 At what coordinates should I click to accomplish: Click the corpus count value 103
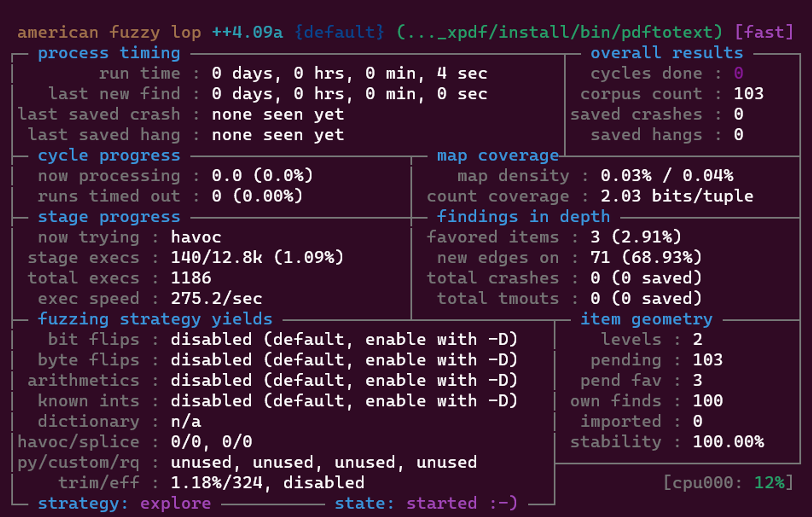tap(749, 94)
